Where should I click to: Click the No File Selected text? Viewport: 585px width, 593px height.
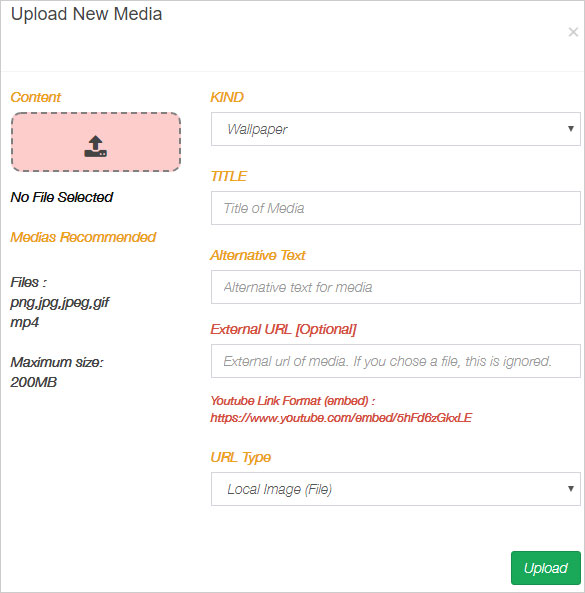[x=62, y=197]
